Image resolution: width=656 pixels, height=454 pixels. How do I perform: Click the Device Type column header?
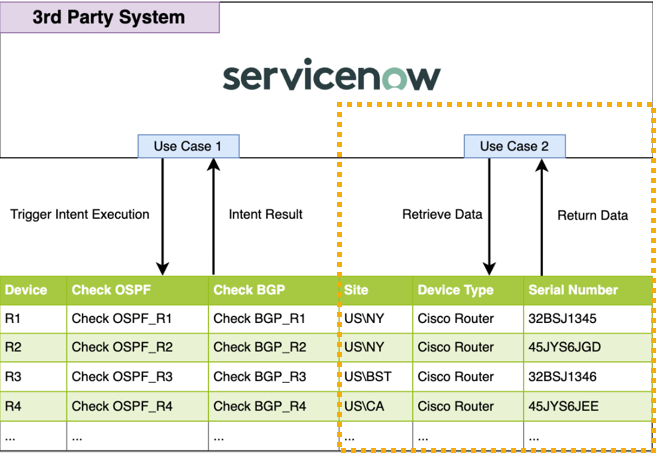click(x=455, y=290)
